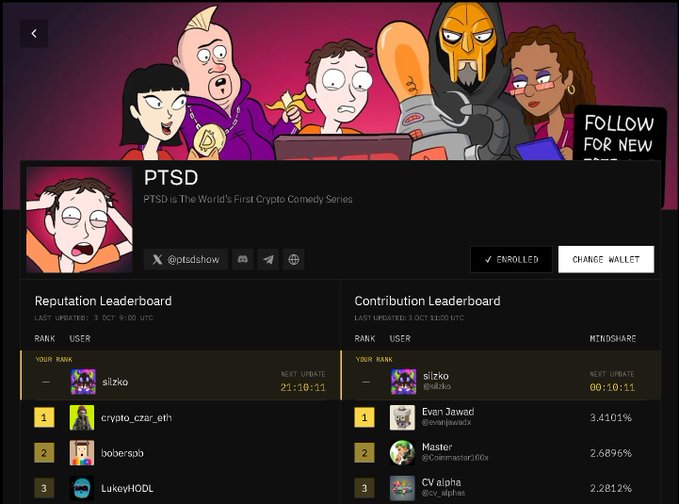Image resolution: width=679 pixels, height=504 pixels.
Task: Click the 00:10:11 next update timer
Action: point(612,387)
